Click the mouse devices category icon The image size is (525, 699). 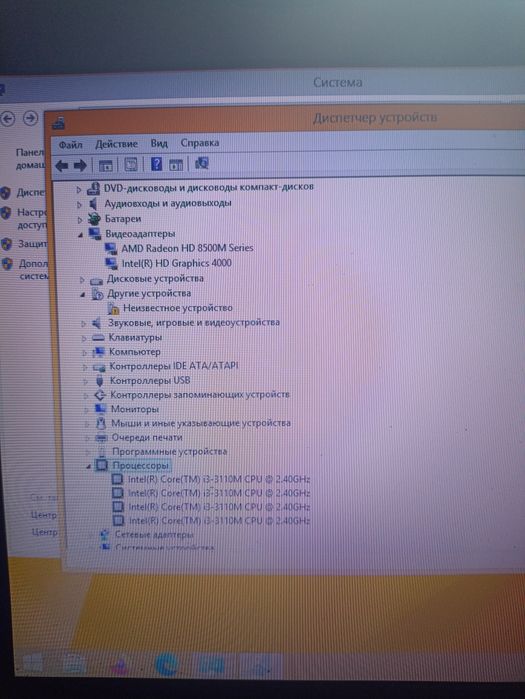pos(102,423)
